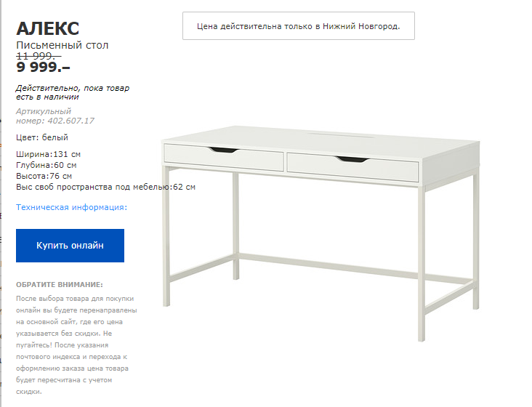Click the redirect notice paragraph below heading
Screen dimensions: 532x407
point(76,345)
